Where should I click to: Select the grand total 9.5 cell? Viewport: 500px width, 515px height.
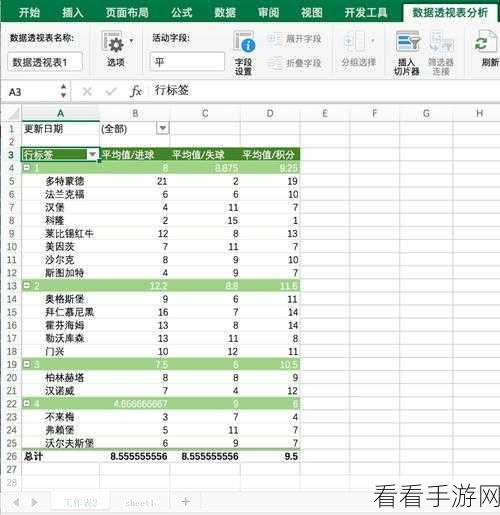tap(270, 456)
